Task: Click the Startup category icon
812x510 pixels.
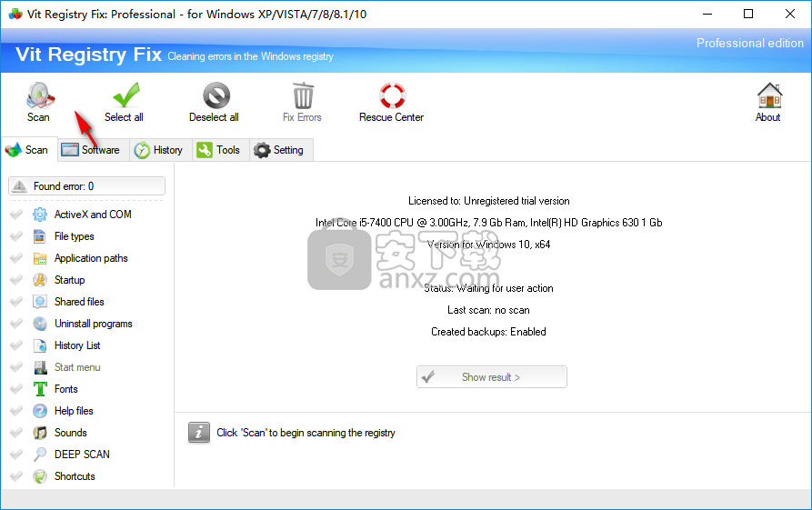Action: tap(40, 280)
